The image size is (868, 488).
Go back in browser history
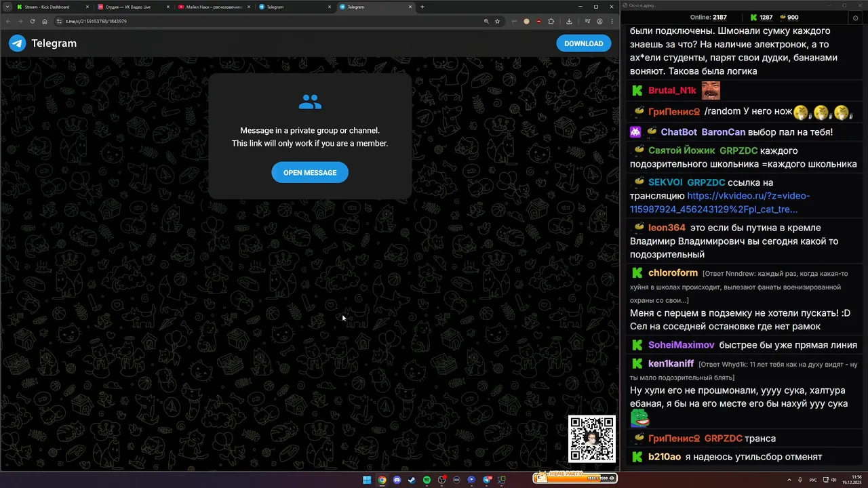8,21
